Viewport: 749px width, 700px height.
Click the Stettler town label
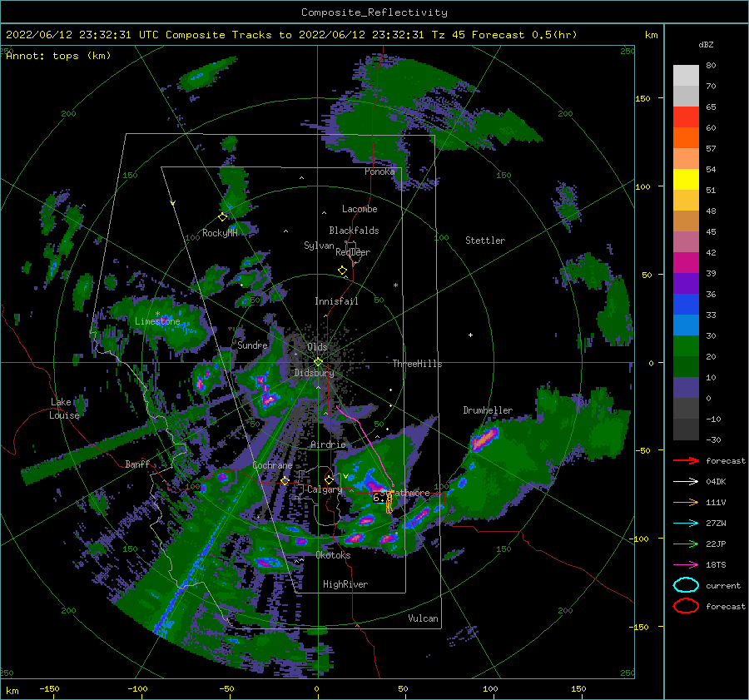(x=485, y=241)
